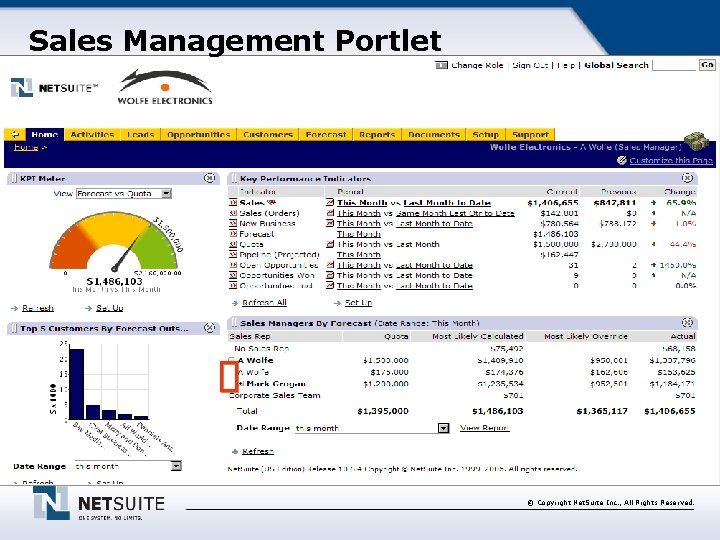Click the tallest bar in Top 5 Customers chart
Viewport: 720px width, 540px height.
click(x=76, y=384)
